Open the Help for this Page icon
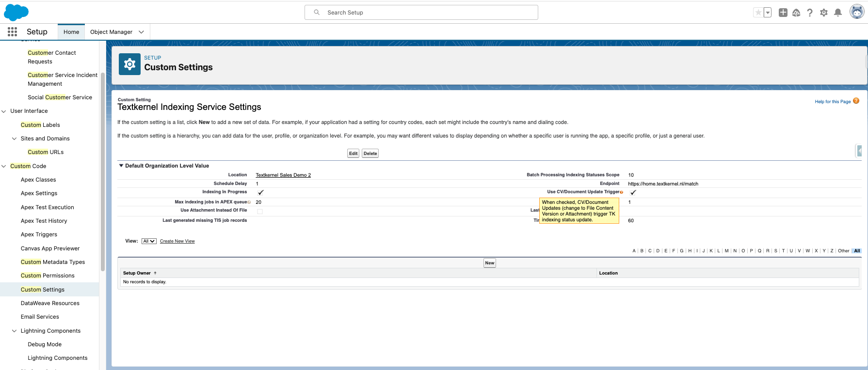Screen dimensions: 868x370 coord(856,101)
